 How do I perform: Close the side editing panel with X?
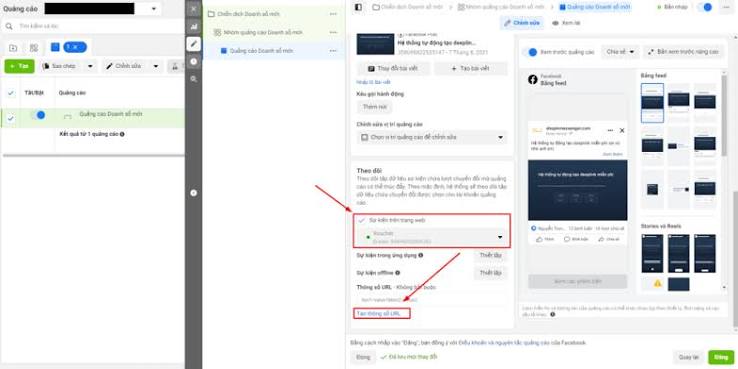click(193, 9)
